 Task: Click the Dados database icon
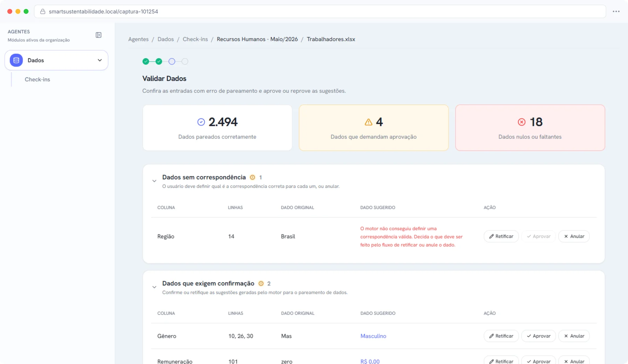tap(16, 60)
